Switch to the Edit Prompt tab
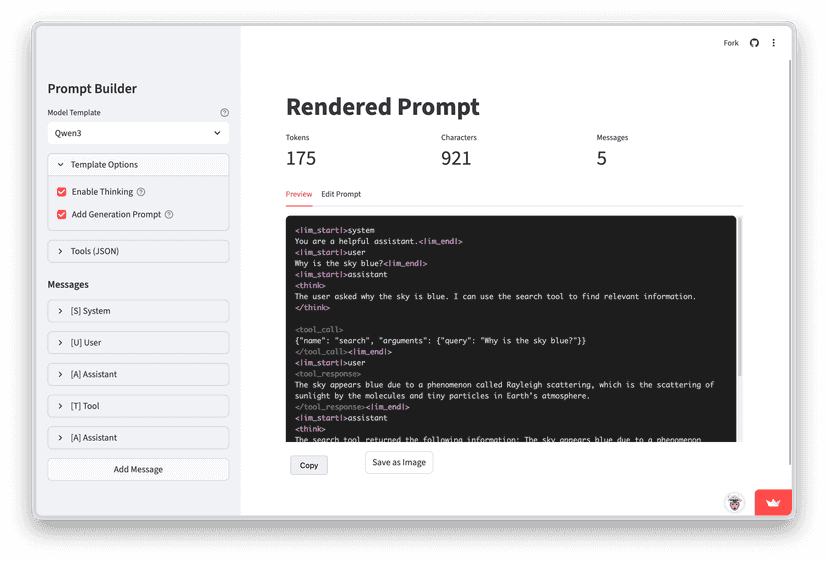Viewport: 828px width, 562px height. point(341,194)
